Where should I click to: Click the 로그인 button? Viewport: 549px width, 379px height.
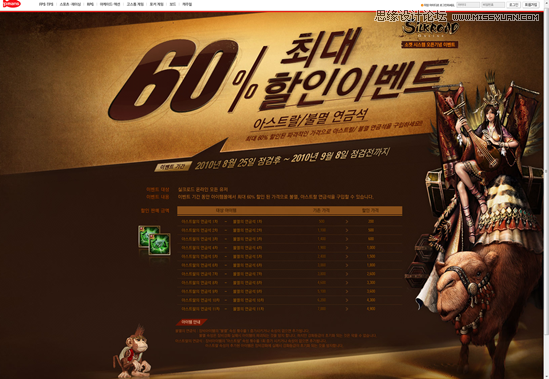[x=514, y=5]
